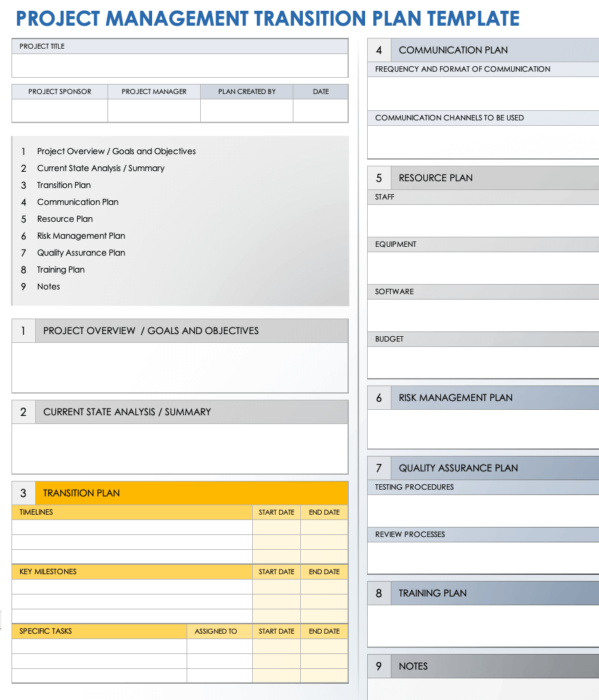Click the field under Frequency and Format of Communication
The width and height of the screenshot is (599, 700).
(483, 93)
